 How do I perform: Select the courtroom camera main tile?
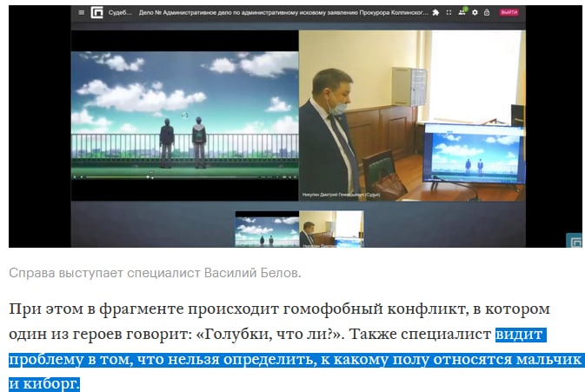412,116
